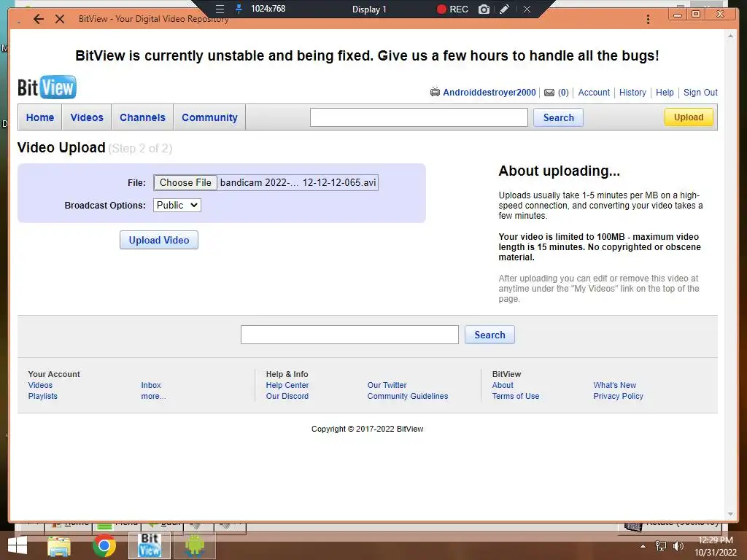Screen dimensions: 747x560
Task: Click the bottom Search button
Action: pyautogui.click(x=489, y=335)
